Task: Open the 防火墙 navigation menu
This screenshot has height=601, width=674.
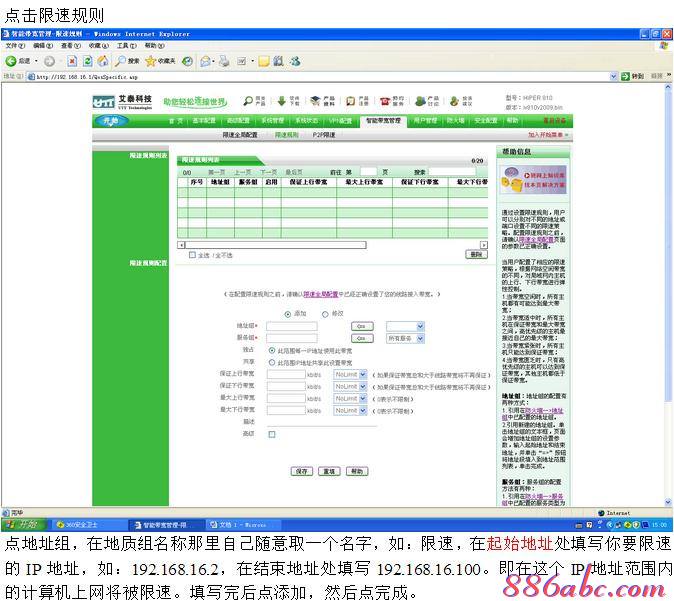Action: (455, 120)
